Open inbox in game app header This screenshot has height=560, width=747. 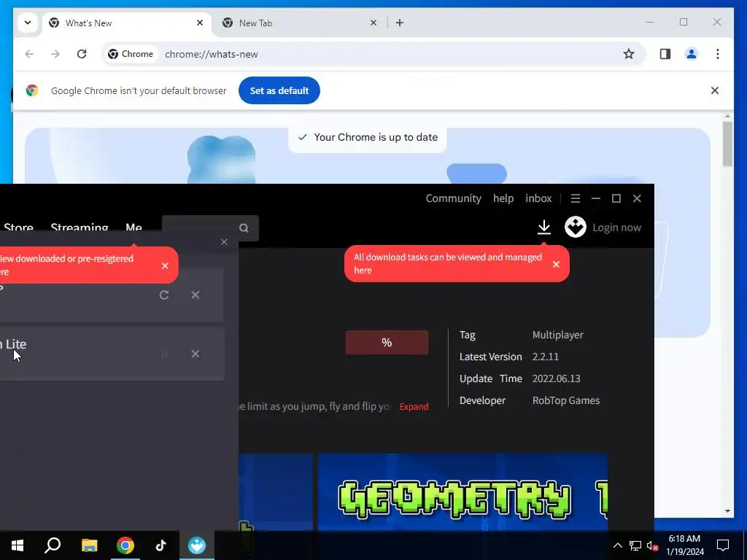point(538,198)
